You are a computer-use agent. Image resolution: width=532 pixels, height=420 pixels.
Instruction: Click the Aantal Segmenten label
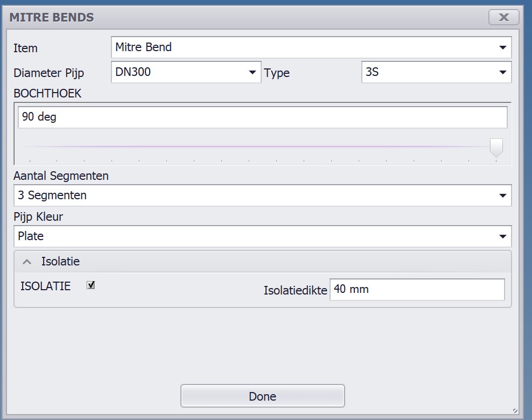(61, 176)
